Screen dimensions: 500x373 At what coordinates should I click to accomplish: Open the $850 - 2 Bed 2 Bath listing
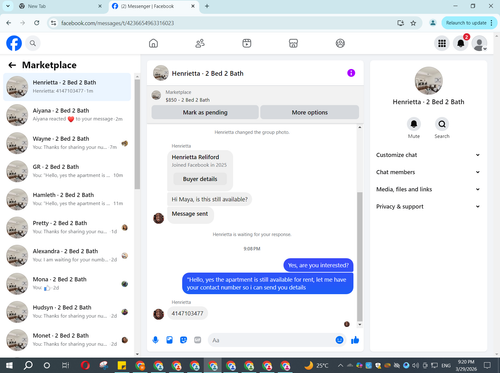(188, 100)
